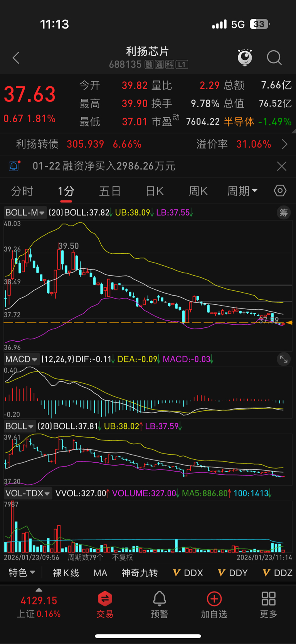Open the search magnifier icon

[274, 58]
